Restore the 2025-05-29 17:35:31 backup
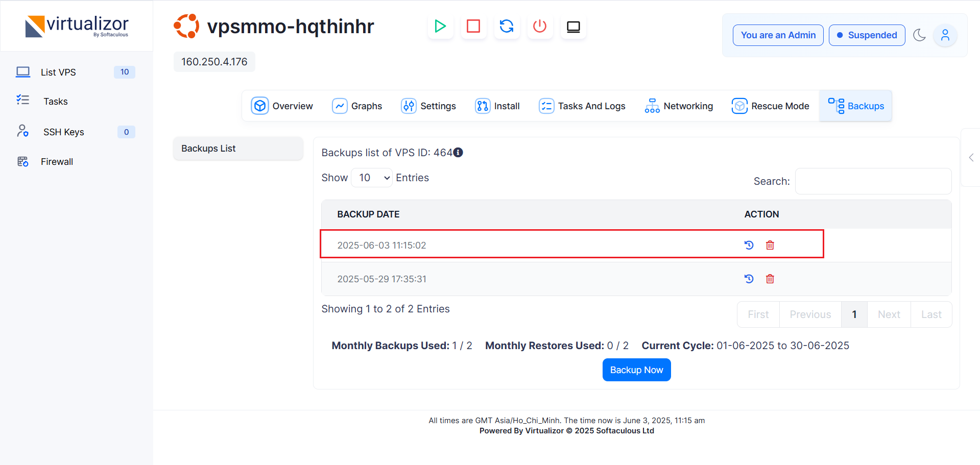Viewport: 980px width, 465px height. [x=749, y=279]
